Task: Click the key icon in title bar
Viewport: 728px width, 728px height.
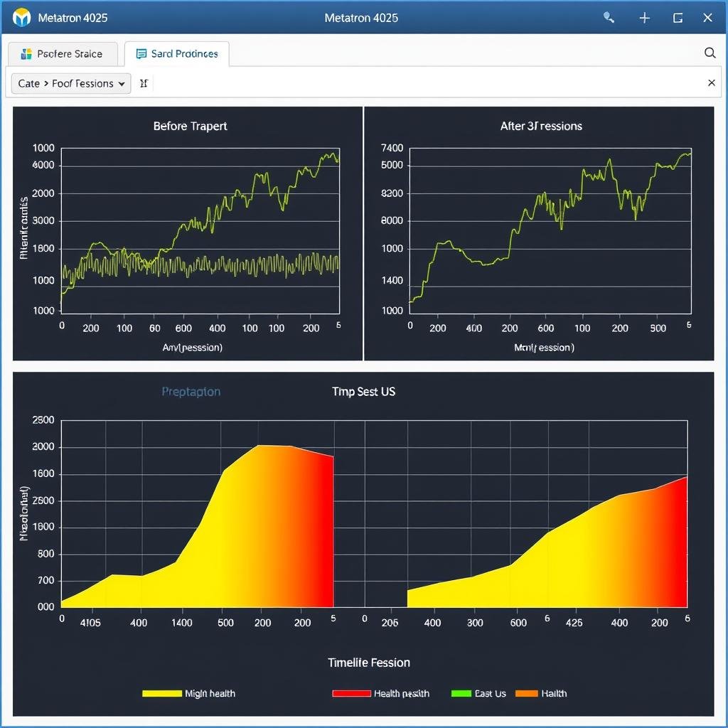Action: pyautogui.click(x=609, y=18)
